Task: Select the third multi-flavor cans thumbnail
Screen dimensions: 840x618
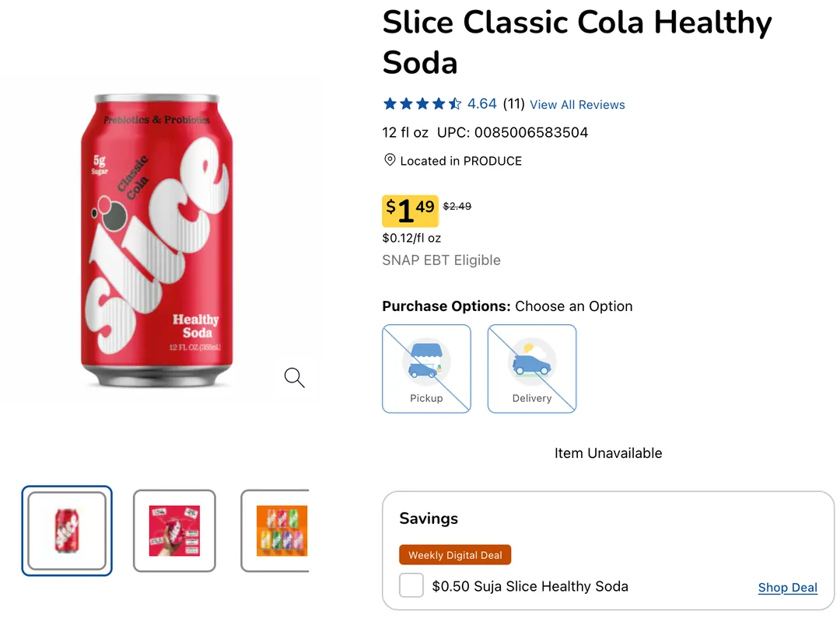Action: (x=281, y=531)
